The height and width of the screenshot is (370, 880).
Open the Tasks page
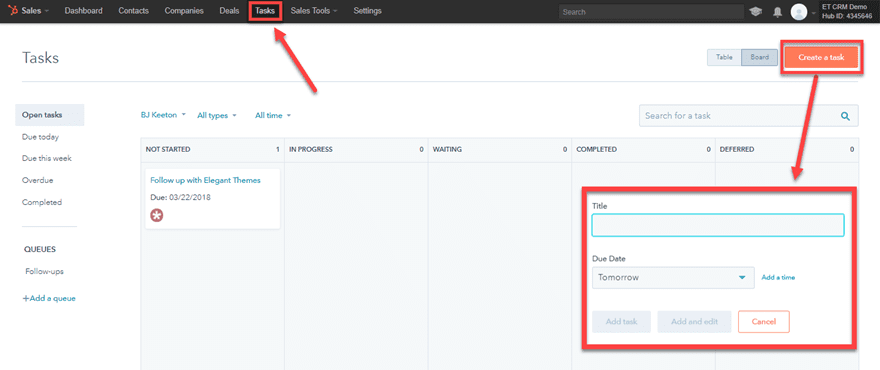click(x=265, y=11)
